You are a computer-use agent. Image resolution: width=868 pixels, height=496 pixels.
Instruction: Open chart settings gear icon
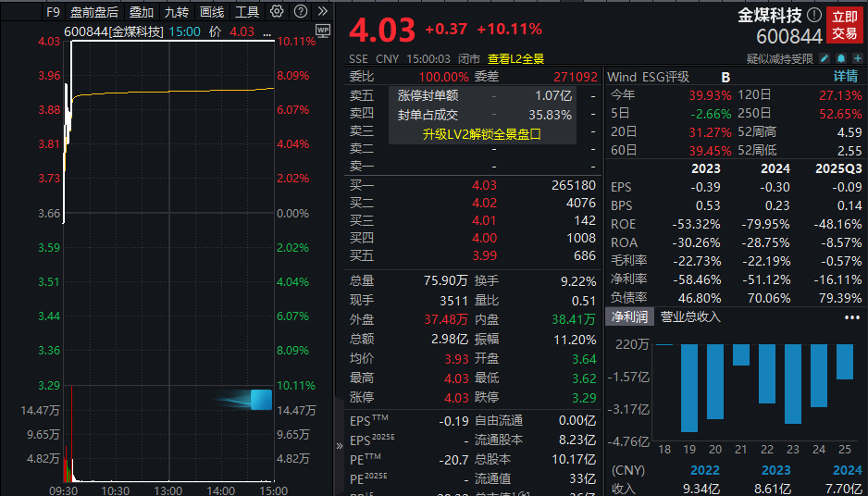[x=277, y=11]
